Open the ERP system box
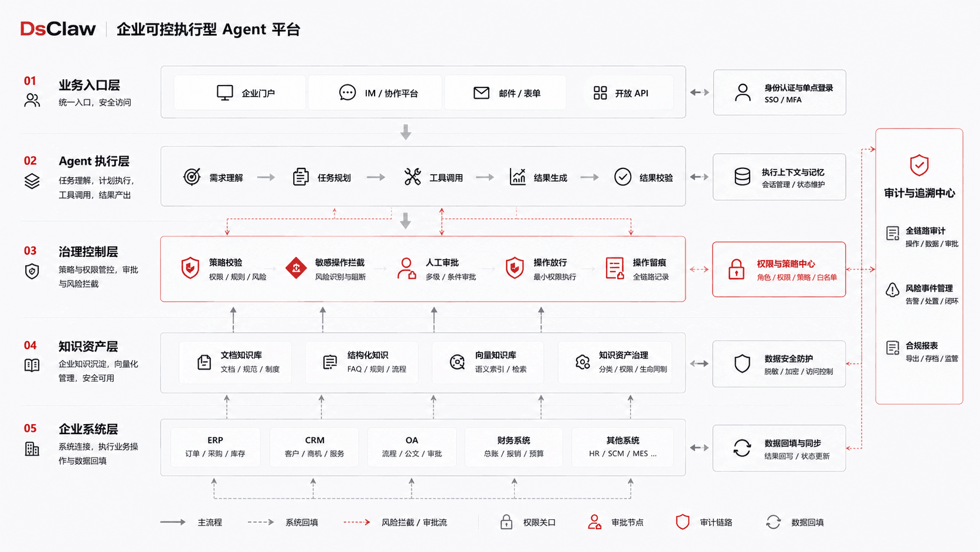 [215, 447]
